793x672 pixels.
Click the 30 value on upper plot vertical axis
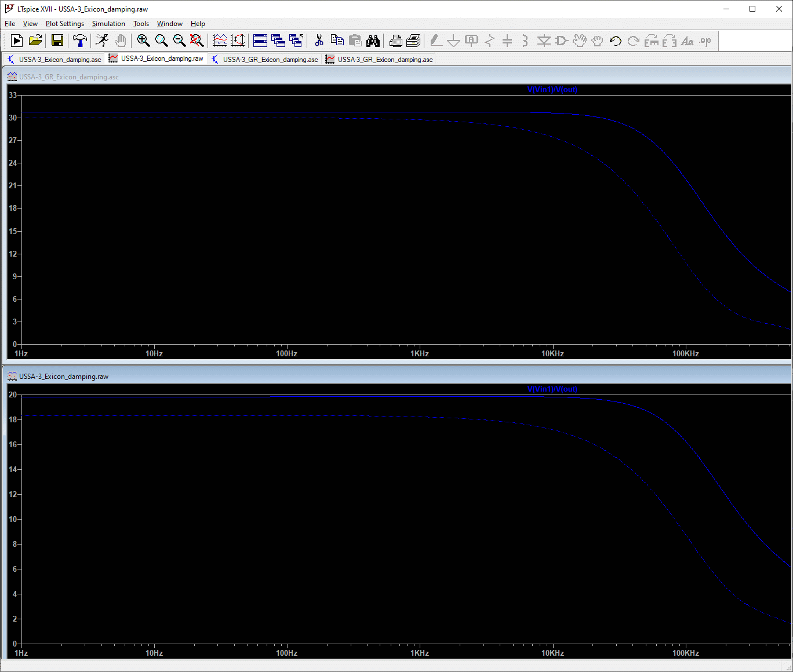point(13,118)
